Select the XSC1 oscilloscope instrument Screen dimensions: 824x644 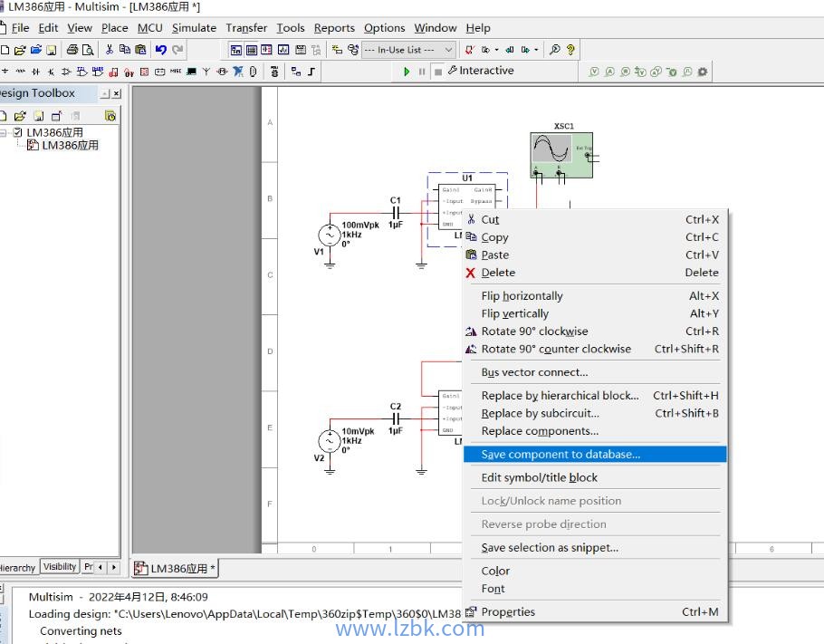(x=561, y=155)
